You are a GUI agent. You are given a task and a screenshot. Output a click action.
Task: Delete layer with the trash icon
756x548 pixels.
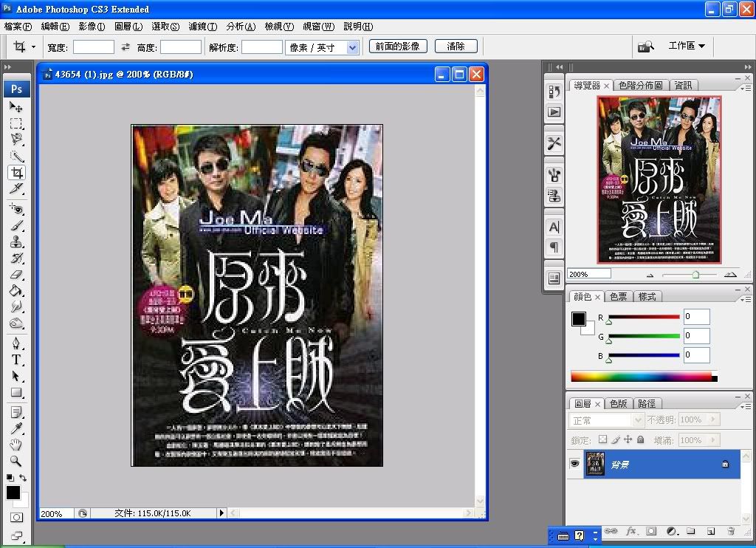pos(731,531)
